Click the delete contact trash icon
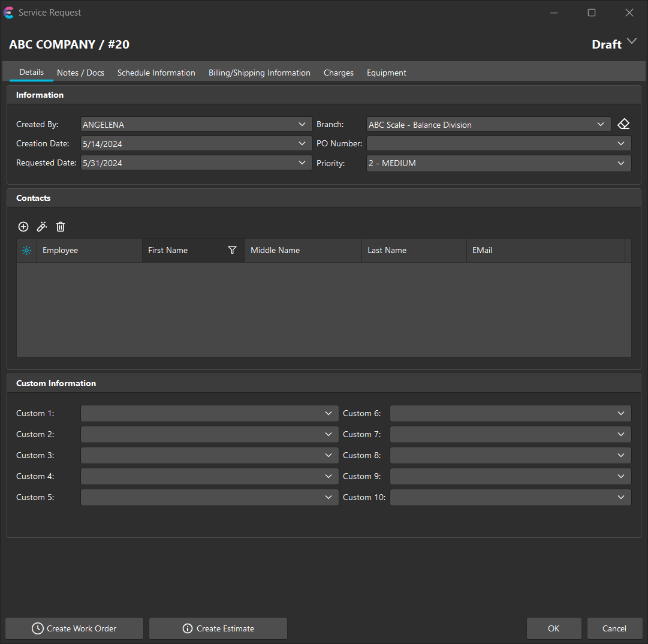 [x=61, y=227]
